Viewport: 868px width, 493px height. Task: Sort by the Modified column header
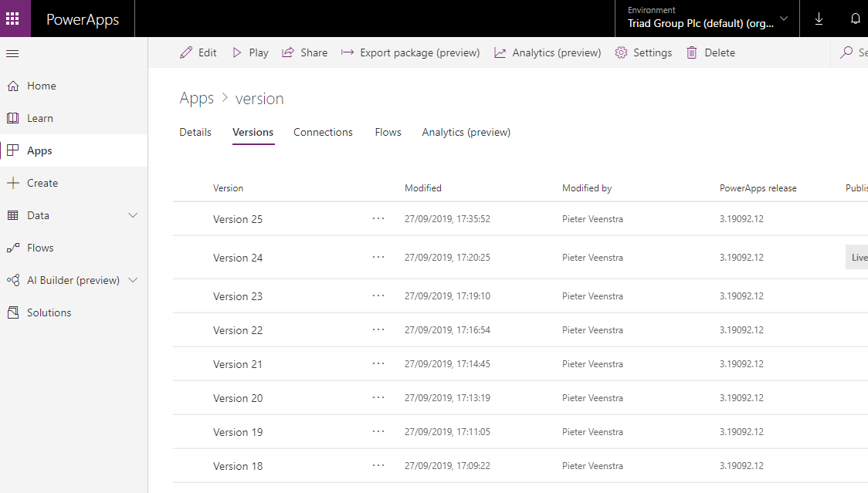point(423,188)
